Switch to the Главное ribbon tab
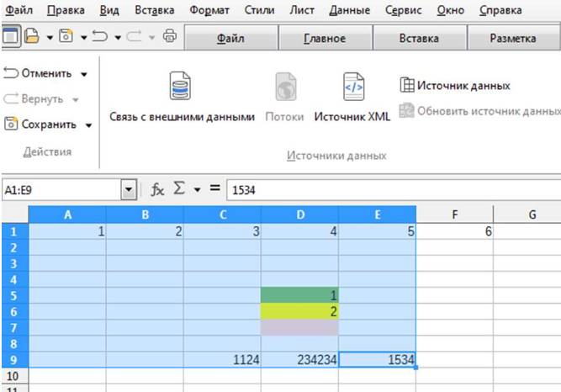The width and height of the screenshot is (561, 392). [325, 38]
